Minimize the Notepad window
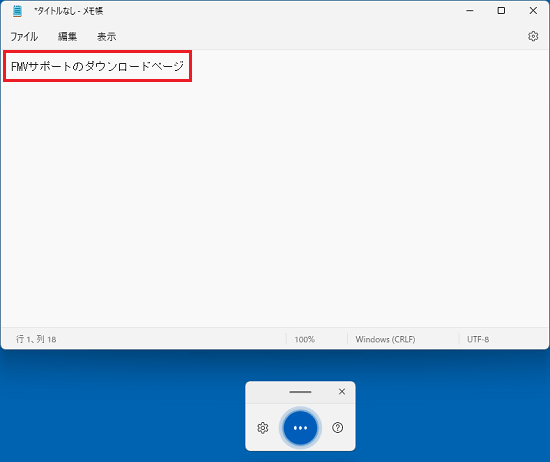This screenshot has width=550, height=462. click(x=470, y=11)
